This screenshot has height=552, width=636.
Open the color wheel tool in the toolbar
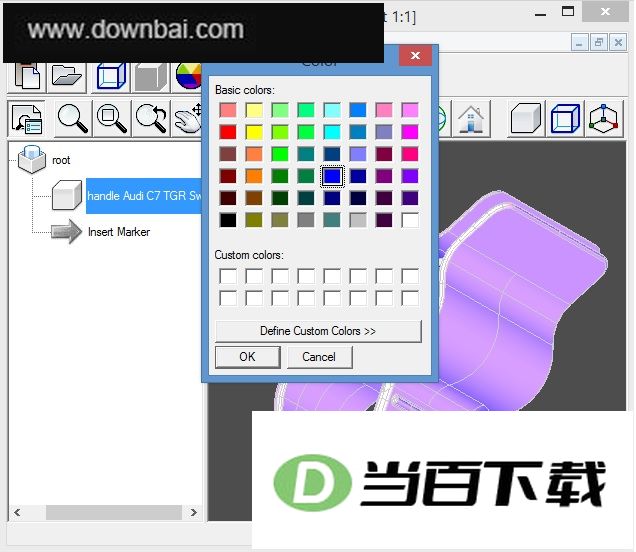(x=189, y=76)
